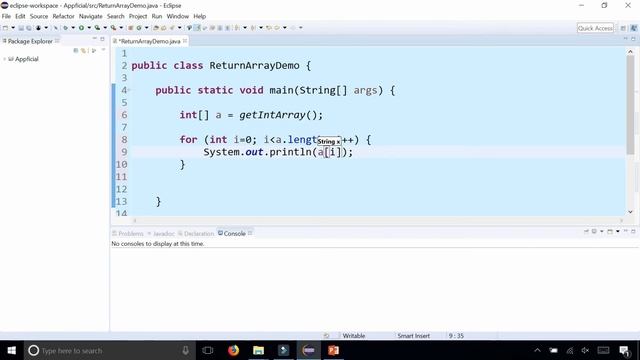The image size is (640, 360).
Task: Switch to the Problems tab
Action: (128, 233)
